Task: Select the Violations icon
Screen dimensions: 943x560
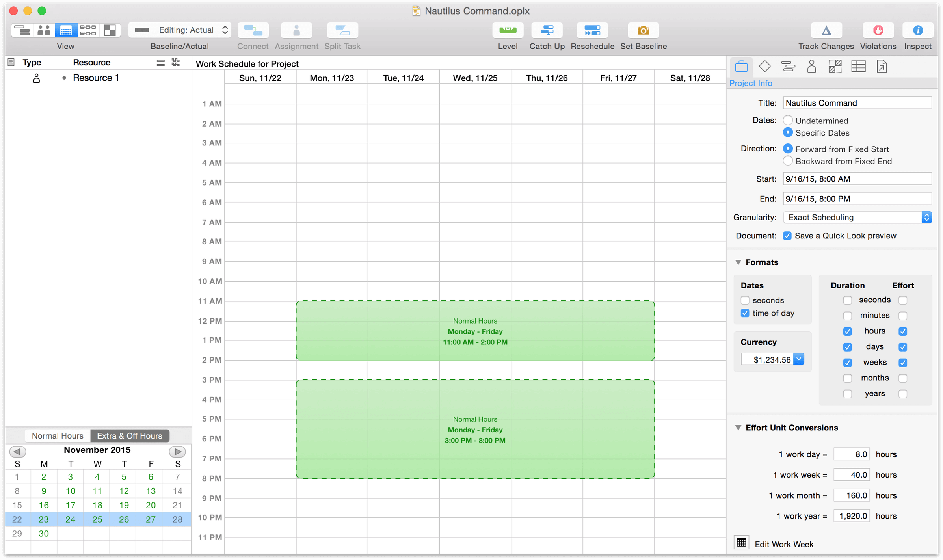Action: coord(878,32)
